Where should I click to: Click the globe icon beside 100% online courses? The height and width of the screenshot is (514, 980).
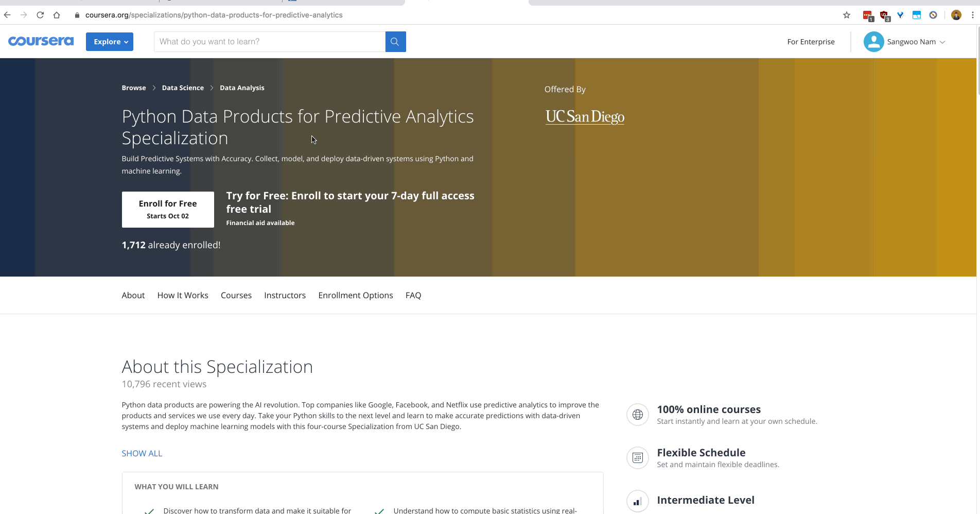pos(638,415)
